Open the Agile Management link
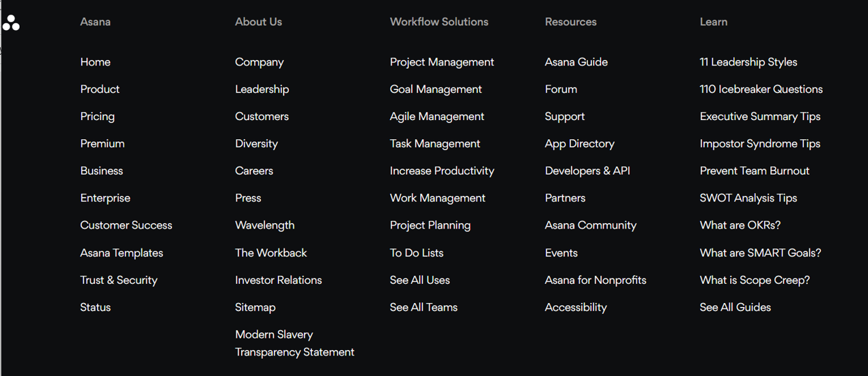 click(x=437, y=117)
